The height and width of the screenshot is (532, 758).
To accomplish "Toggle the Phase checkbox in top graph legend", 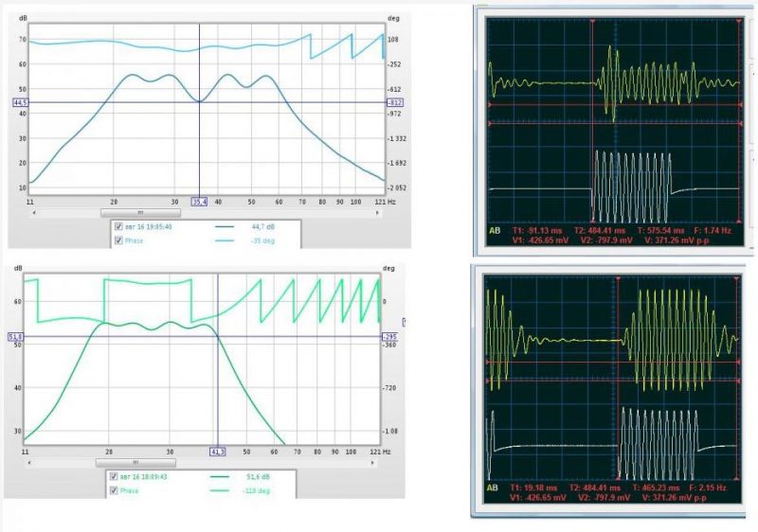I will tap(118, 240).
